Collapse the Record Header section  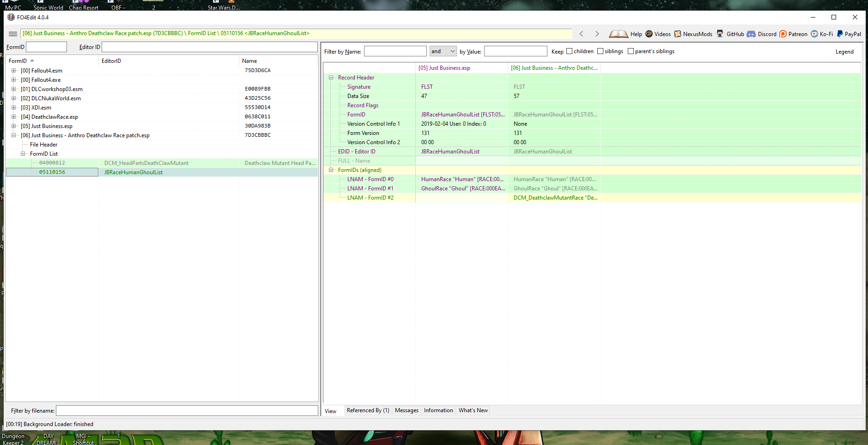(331, 78)
